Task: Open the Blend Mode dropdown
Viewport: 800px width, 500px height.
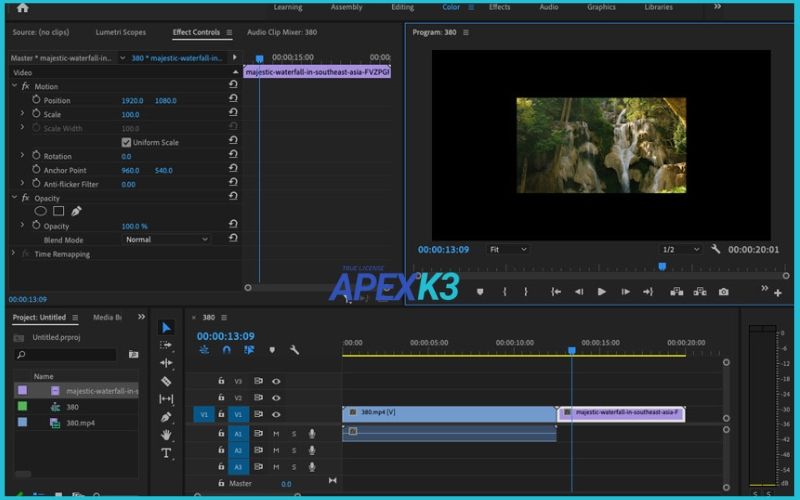Action: [x=166, y=240]
